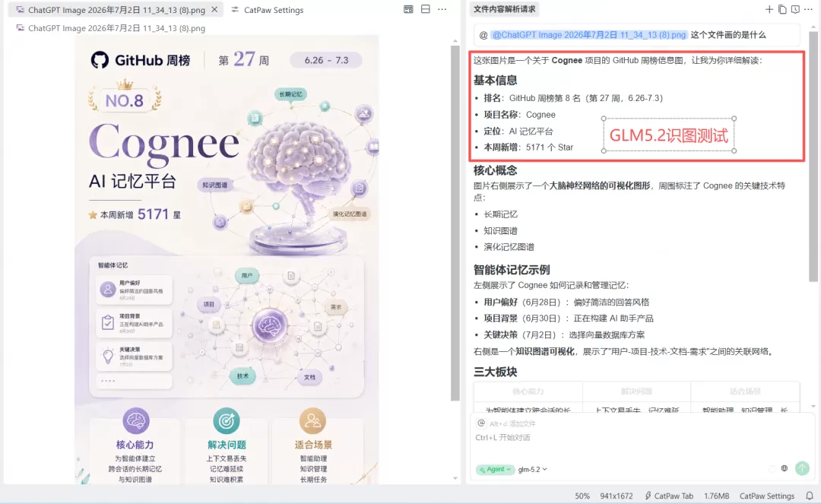This screenshot has height=504, width=821.
Task: Open the CatPaw Settings editor tab
Action: click(268, 10)
